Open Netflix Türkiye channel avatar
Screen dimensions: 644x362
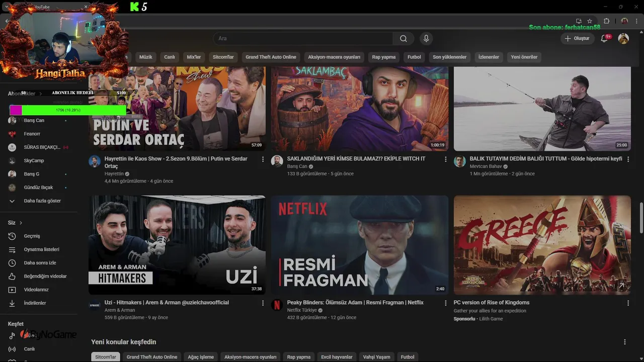277,305
